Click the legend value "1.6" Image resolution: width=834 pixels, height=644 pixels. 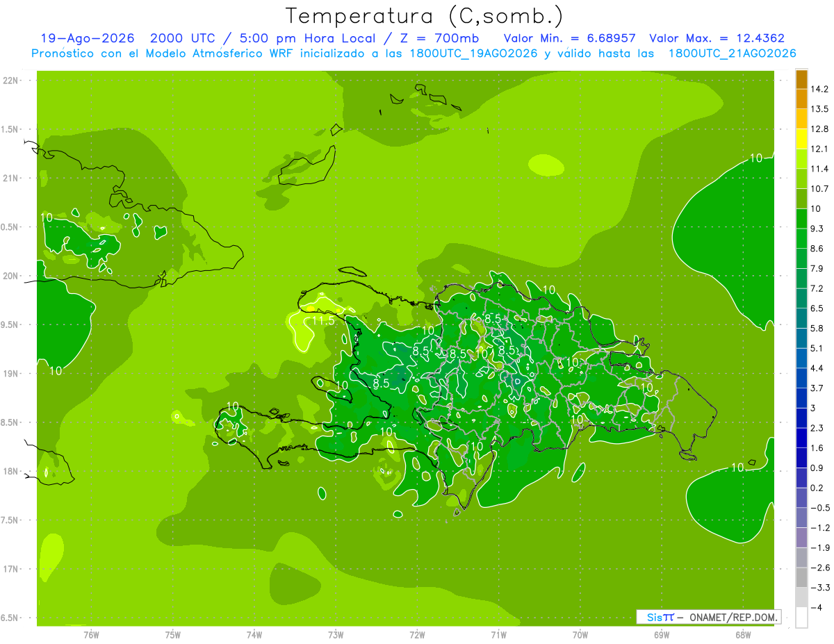pyautogui.click(x=817, y=448)
